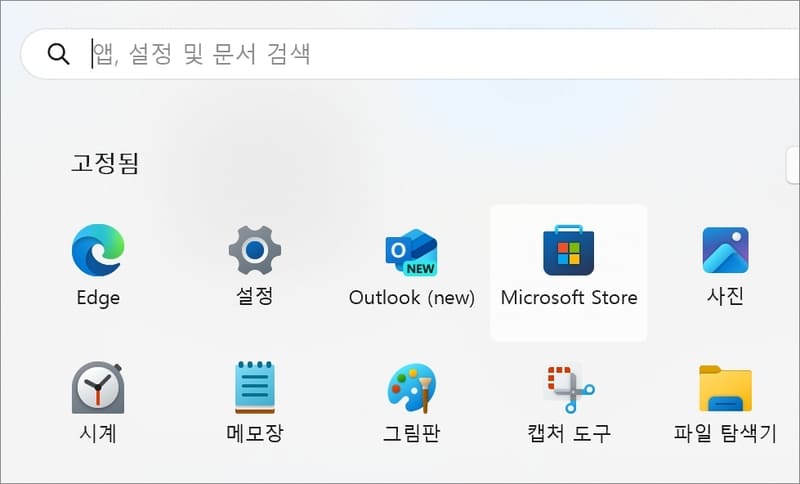The height and width of the screenshot is (484, 800).
Task: Click the 고정됨 section heading
Action: point(105,163)
